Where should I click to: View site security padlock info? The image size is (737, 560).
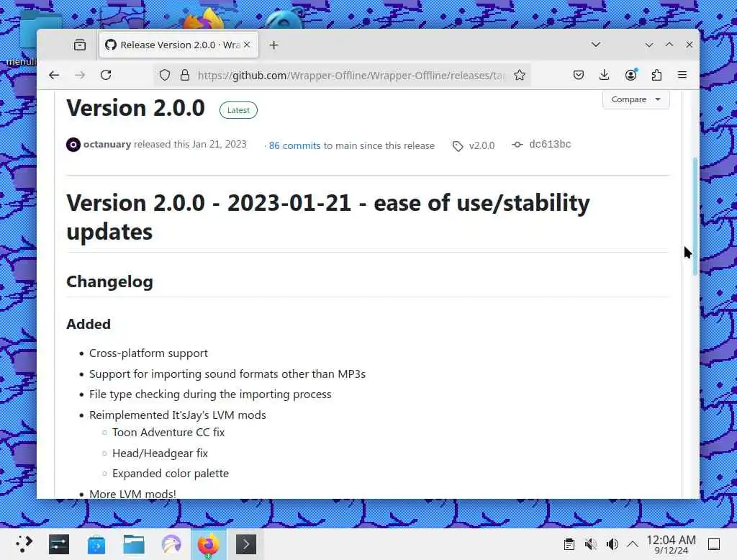(x=185, y=76)
